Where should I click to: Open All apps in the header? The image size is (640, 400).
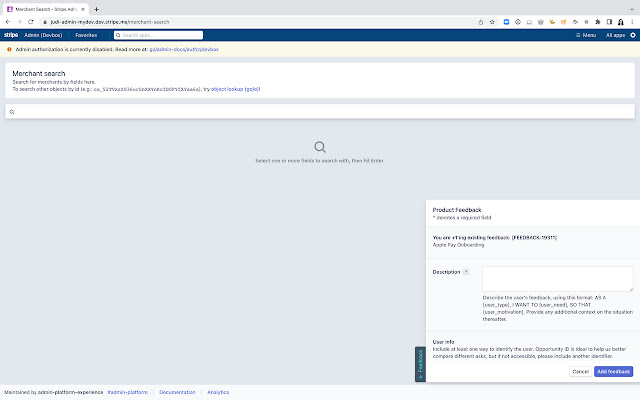[x=615, y=35]
